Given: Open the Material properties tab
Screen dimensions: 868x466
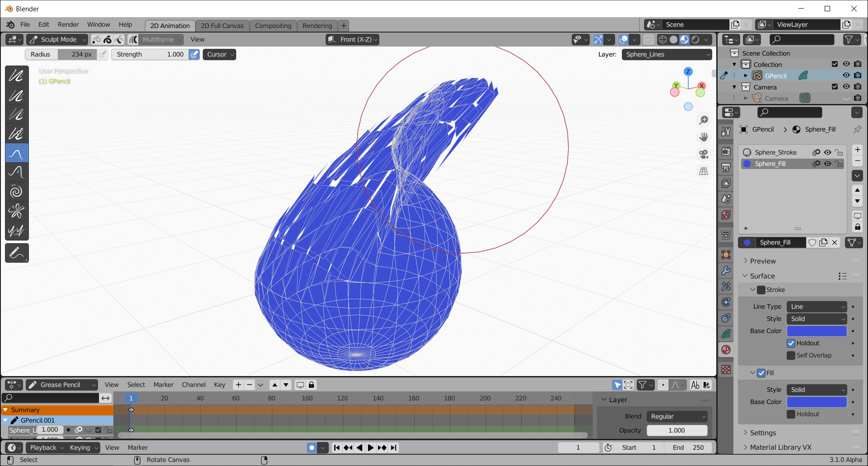Looking at the screenshot, I should [726, 350].
